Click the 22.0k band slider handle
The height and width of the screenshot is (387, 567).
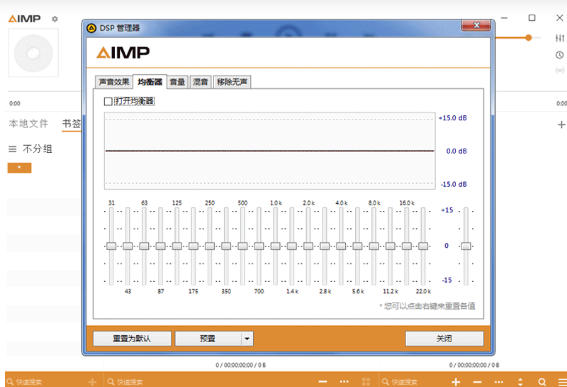coord(423,246)
